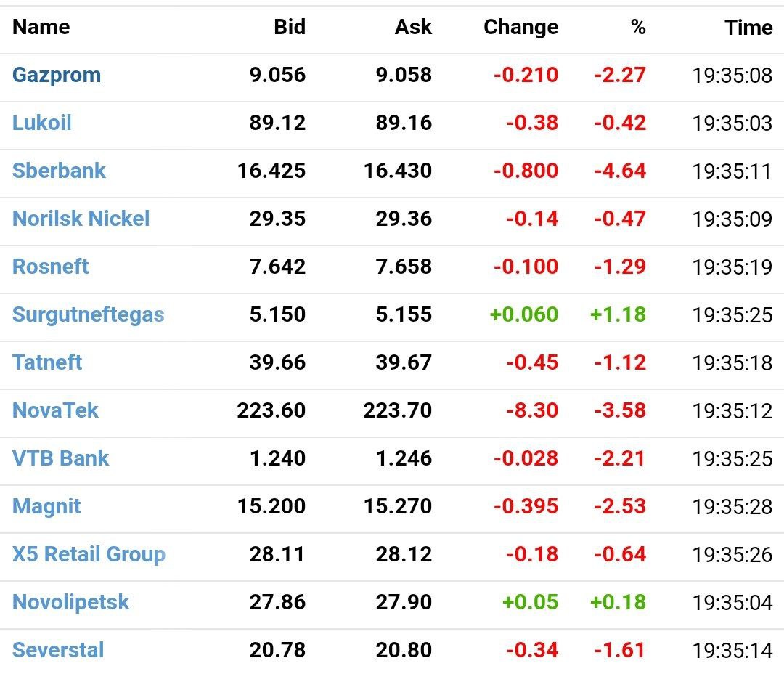
Task: Select the VTB Bank link
Action: pyautogui.click(x=60, y=458)
